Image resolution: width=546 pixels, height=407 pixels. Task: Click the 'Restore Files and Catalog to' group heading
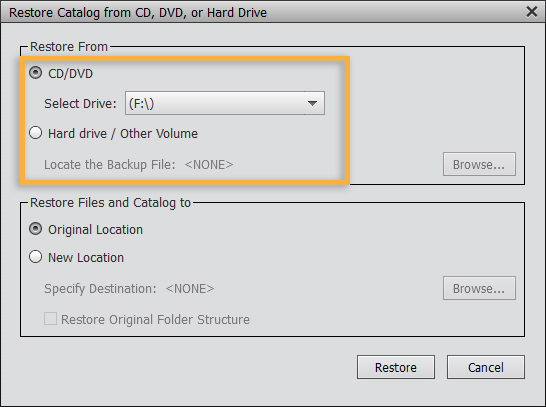tap(110, 203)
